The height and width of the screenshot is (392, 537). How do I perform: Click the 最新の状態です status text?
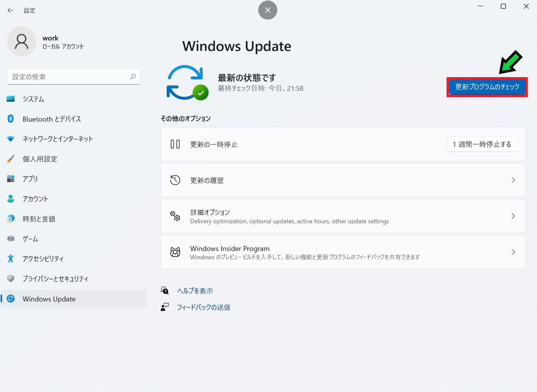247,78
